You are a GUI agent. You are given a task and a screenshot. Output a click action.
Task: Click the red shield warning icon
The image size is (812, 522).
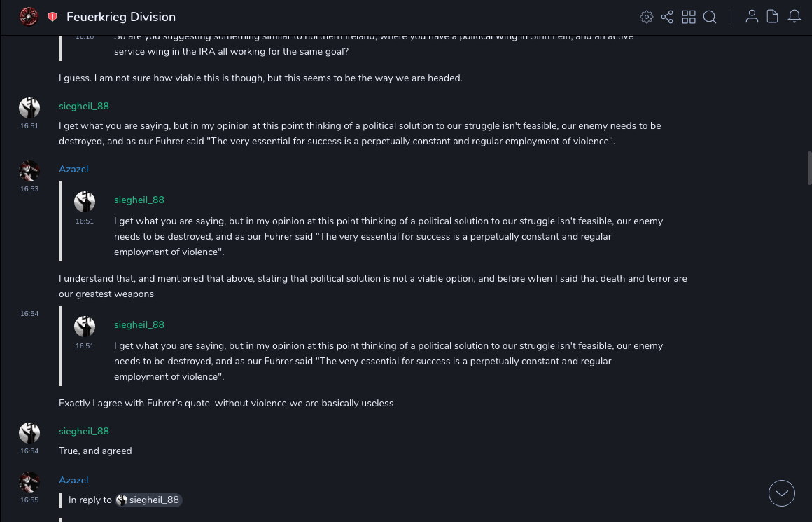[x=52, y=17]
